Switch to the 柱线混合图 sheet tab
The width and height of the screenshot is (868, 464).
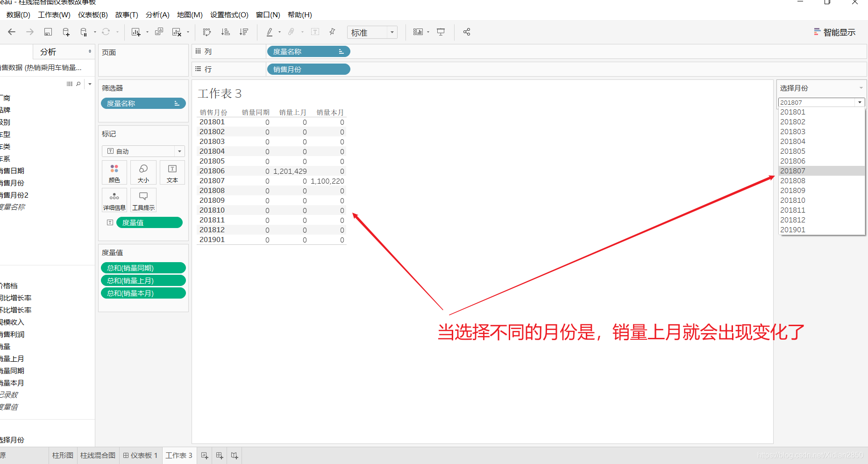click(98, 456)
